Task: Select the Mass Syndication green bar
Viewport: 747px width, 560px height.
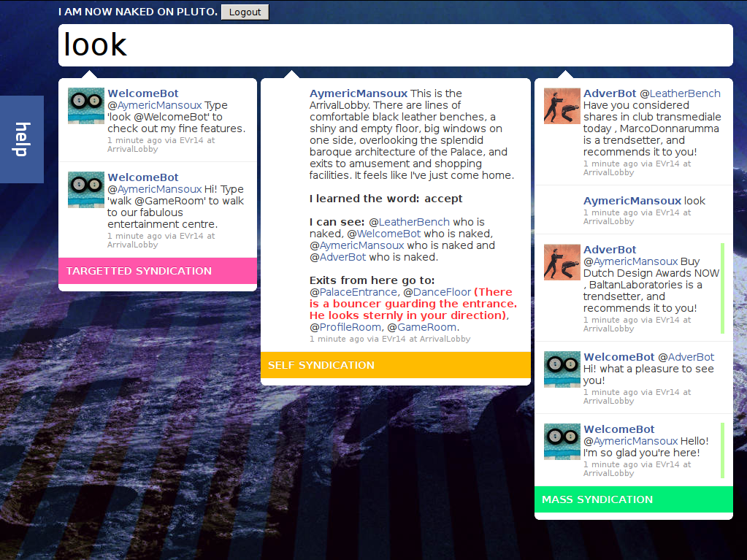Action: point(633,499)
